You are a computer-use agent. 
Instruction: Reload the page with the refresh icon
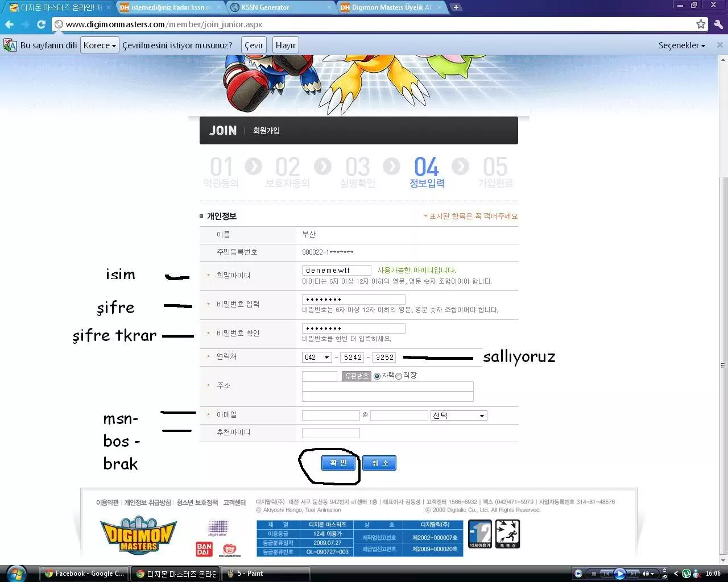[41, 24]
